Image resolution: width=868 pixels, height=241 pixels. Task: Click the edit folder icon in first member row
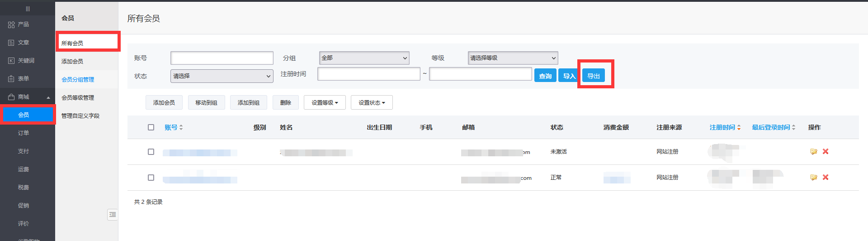[x=814, y=152]
